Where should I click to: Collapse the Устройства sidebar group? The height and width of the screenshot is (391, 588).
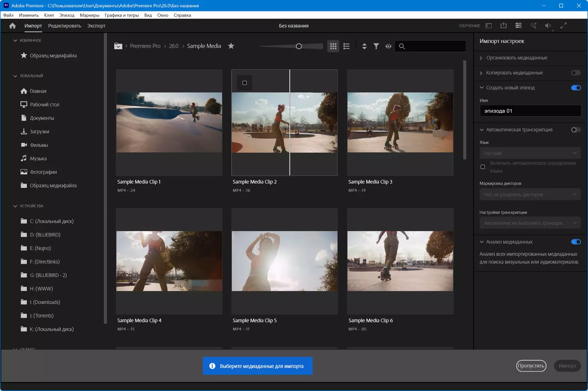pos(15,206)
